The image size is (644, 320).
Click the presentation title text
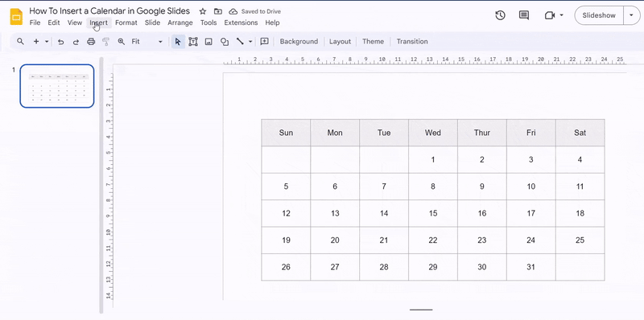[x=109, y=11]
